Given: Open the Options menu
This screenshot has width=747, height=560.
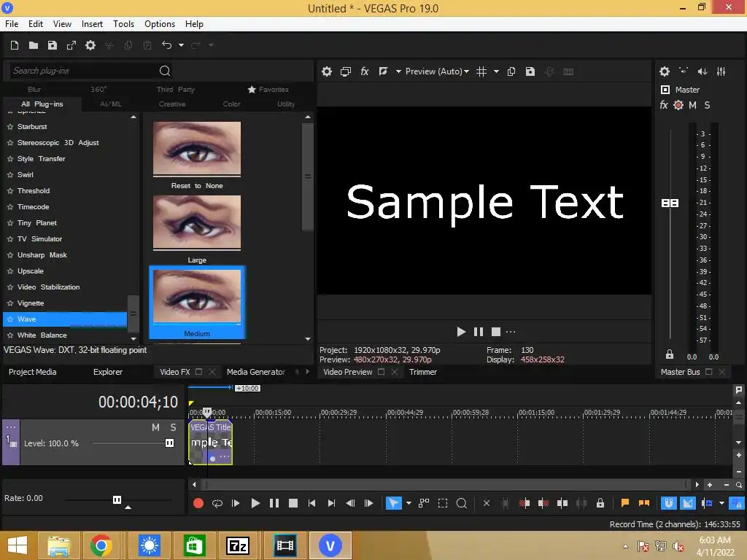Looking at the screenshot, I should [160, 24].
